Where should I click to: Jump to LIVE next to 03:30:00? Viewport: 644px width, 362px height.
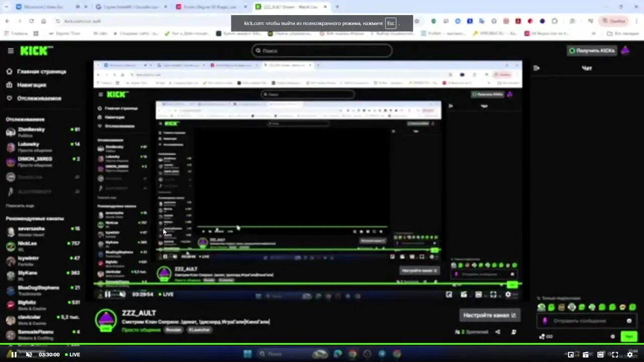(x=71, y=354)
